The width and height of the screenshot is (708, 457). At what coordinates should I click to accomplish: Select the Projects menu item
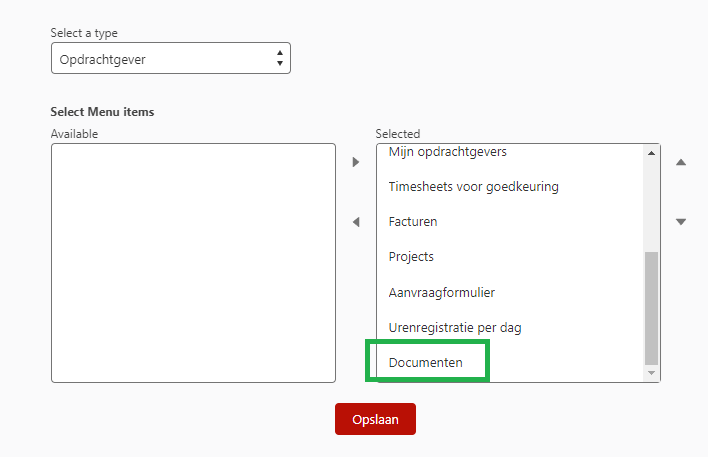(411, 256)
